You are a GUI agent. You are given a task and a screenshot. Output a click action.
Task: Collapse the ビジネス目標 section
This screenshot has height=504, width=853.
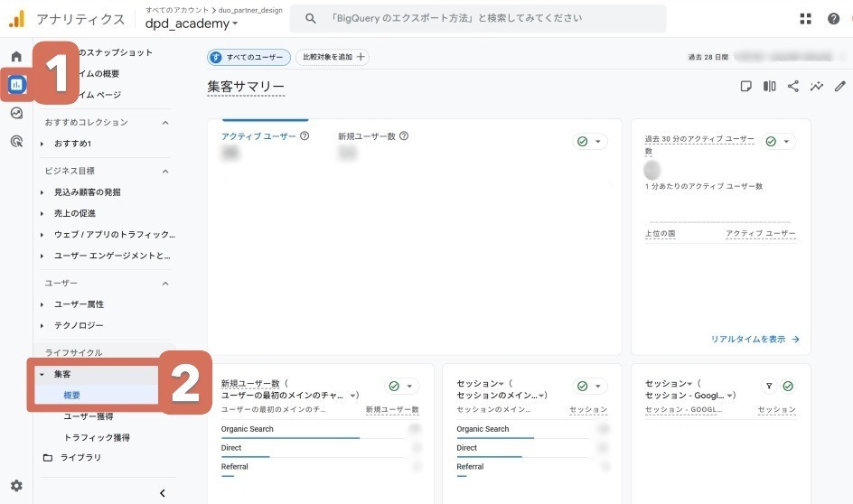point(164,171)
